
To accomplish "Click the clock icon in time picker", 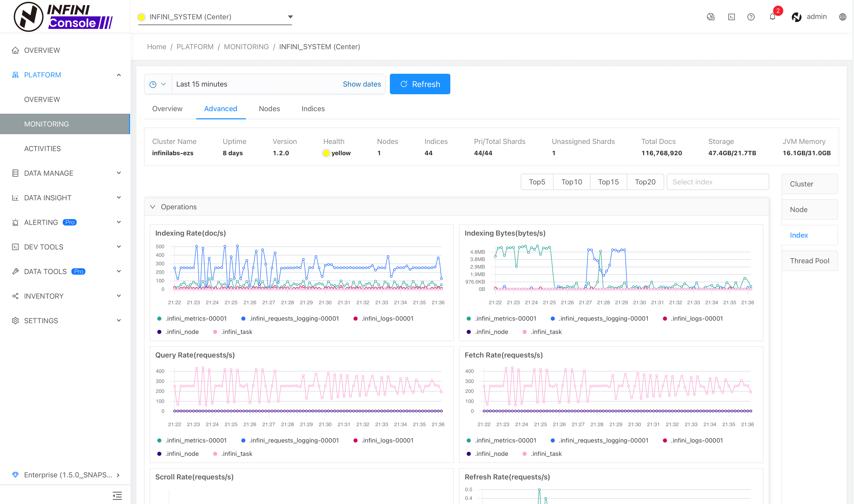I will pyautogui.click(x=153, y=84).
